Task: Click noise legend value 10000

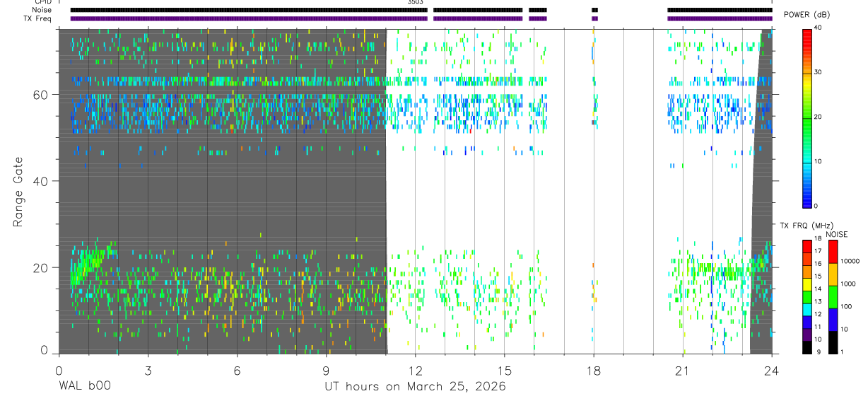Action: tap(850, 262)
